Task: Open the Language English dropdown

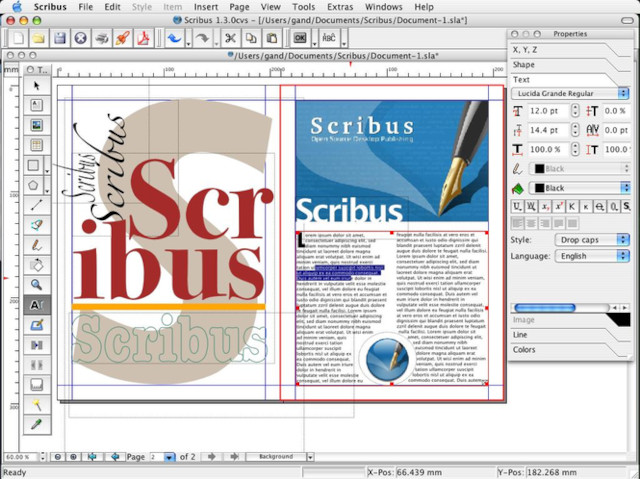Action: click(x=592, y=256)
